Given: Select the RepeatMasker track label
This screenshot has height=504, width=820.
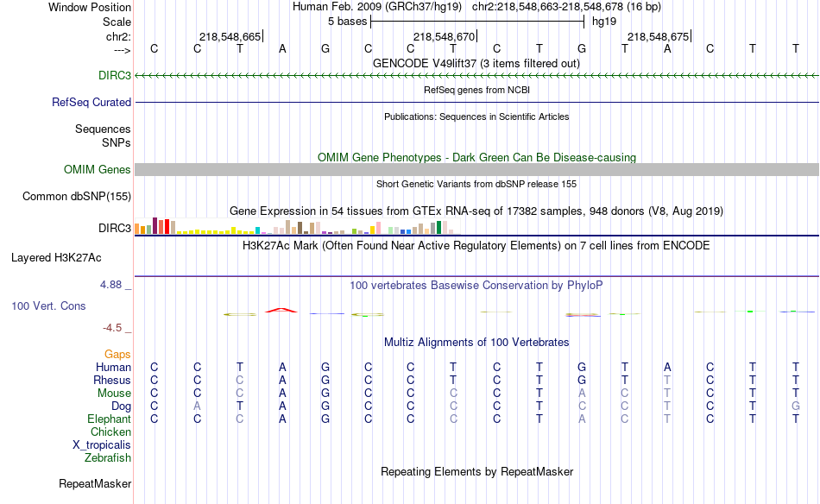Looking at the screenshot, I should click(95, 483).
